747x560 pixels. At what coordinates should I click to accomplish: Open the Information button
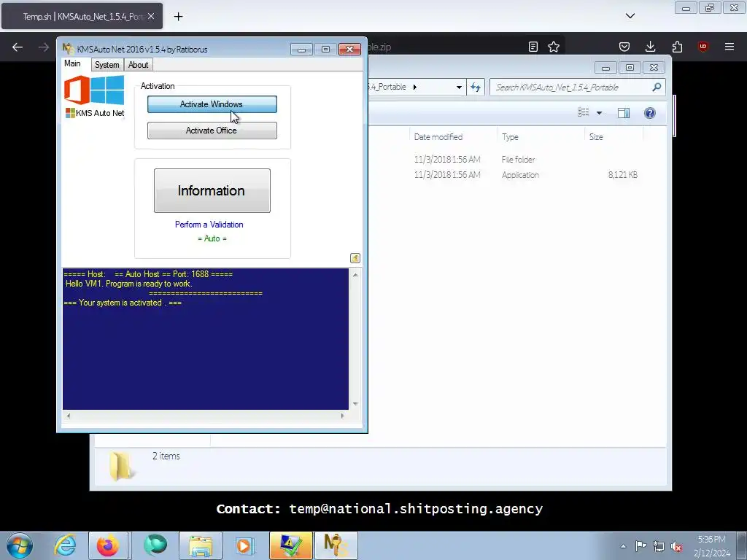[x=212, y=190]
